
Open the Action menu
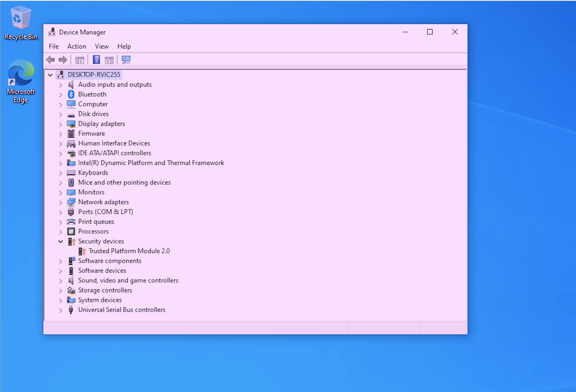click(x=77, y=46)
